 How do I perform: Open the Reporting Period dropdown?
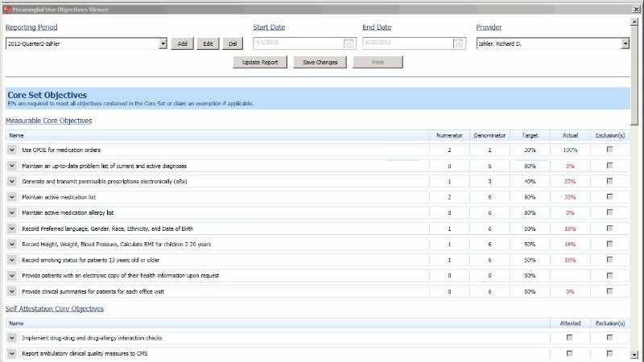(163, 43)
